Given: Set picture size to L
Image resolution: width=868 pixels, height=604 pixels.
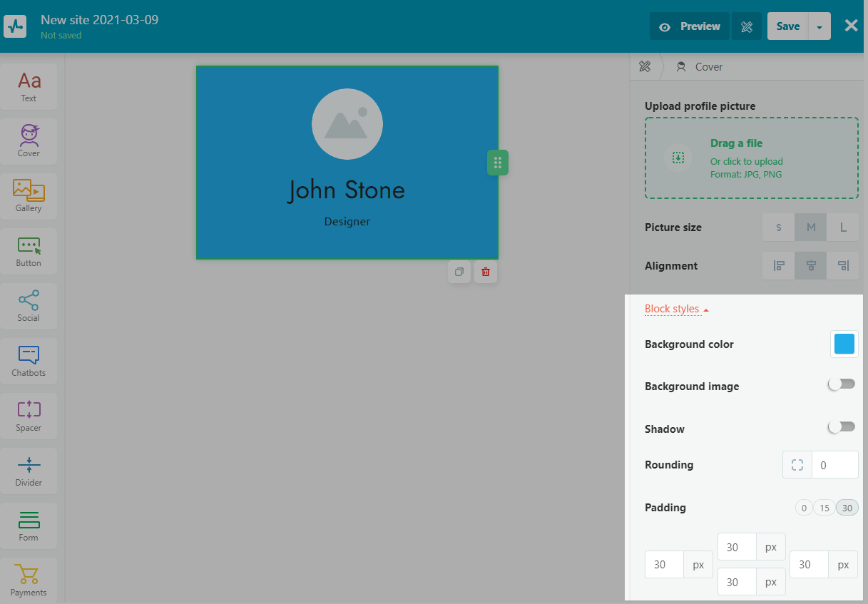Looking at the screenshot, I should coord(843,227).
